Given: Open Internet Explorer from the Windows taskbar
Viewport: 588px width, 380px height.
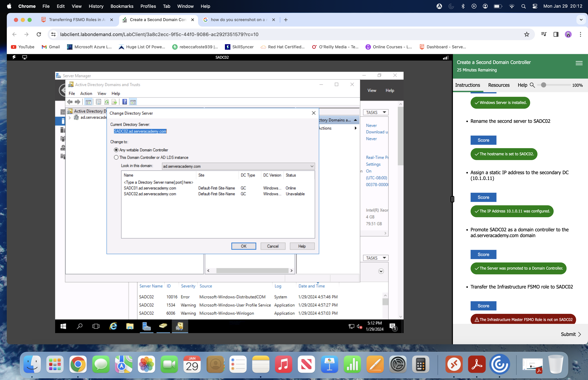Looking at the screenshot, I should coord(113,326).
